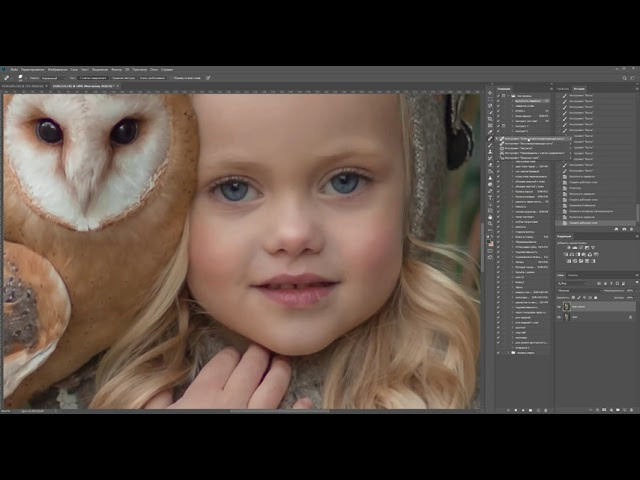Image resolution: width=640 pixels, height=480 pixels.
Task: Click 'Соотв. приближения' type button
Action: point(152,78)
